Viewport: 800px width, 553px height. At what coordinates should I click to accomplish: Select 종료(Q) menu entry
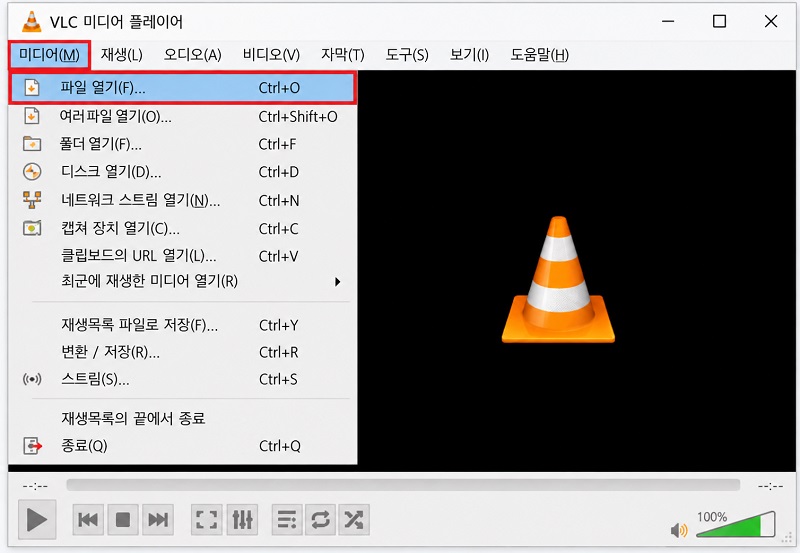(182, 446)
